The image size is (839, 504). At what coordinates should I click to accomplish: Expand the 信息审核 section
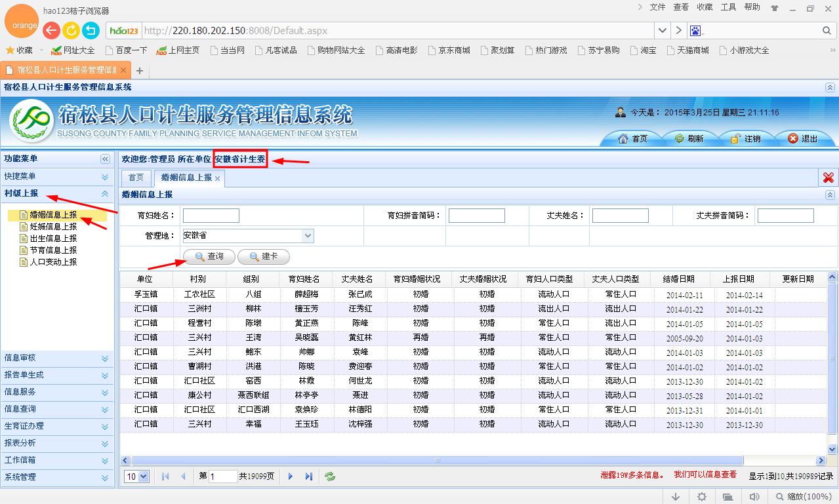(105, 359)
